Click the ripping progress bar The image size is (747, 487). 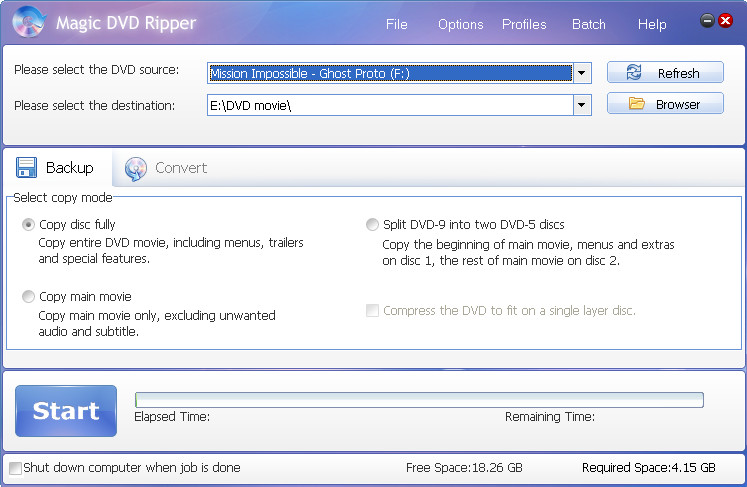419,400
